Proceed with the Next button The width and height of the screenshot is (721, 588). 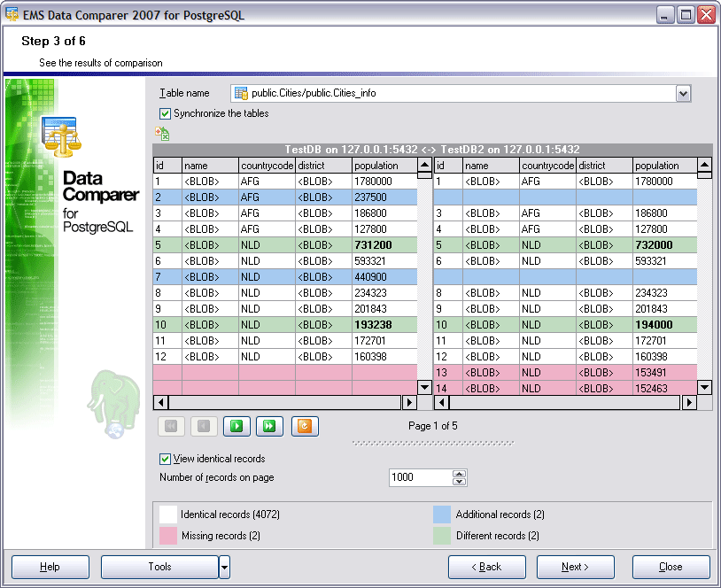tap(575, 567)
